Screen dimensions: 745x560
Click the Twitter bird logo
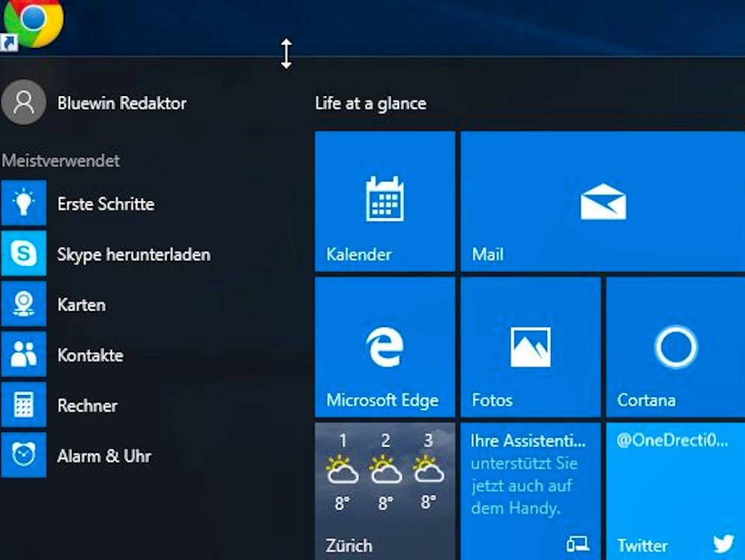click(723, 544)
